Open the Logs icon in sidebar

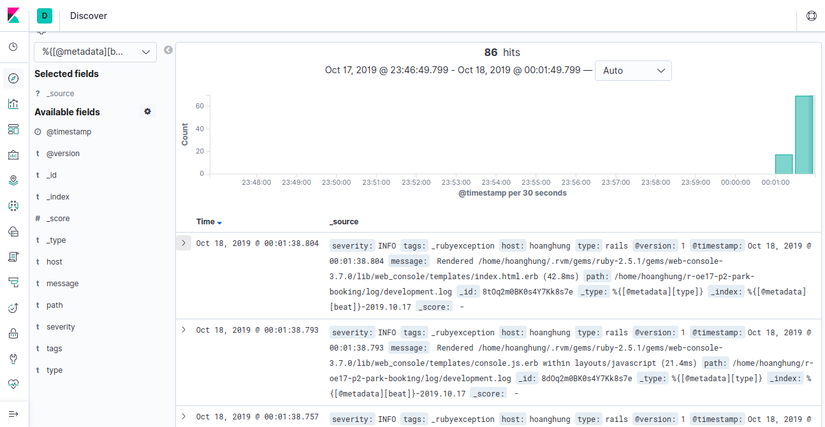(14, 257)
